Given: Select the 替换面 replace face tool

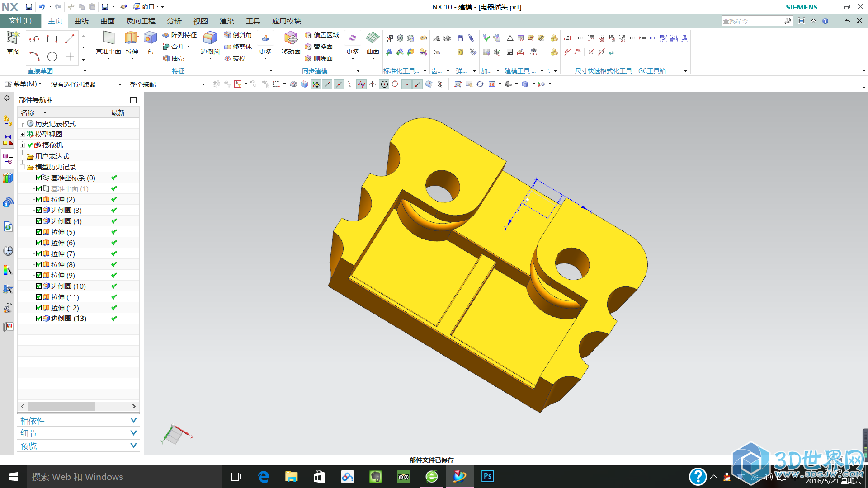Looking at the screenshot, I should pos(319,47).
